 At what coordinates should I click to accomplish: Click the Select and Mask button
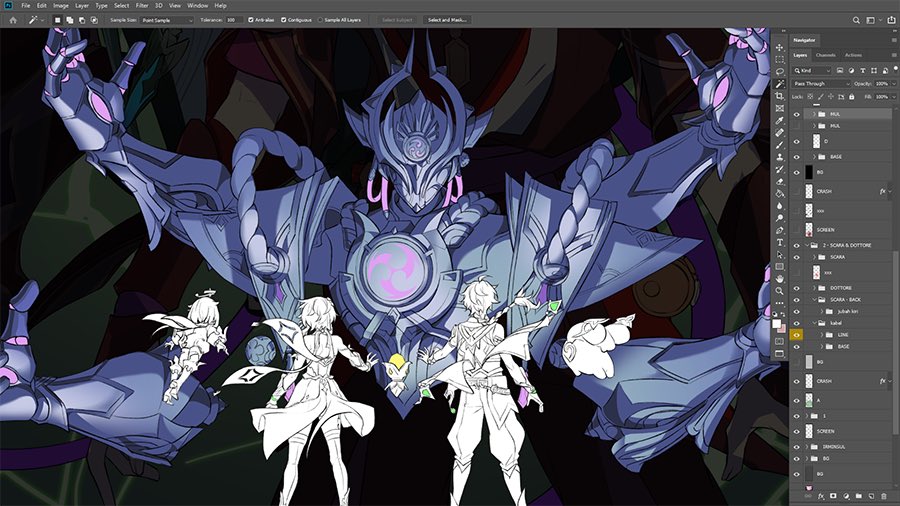pyautogui.click(x=447, y=20)
